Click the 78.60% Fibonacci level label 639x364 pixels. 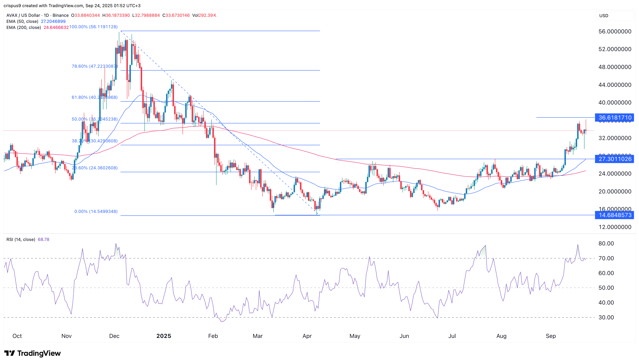95,66
